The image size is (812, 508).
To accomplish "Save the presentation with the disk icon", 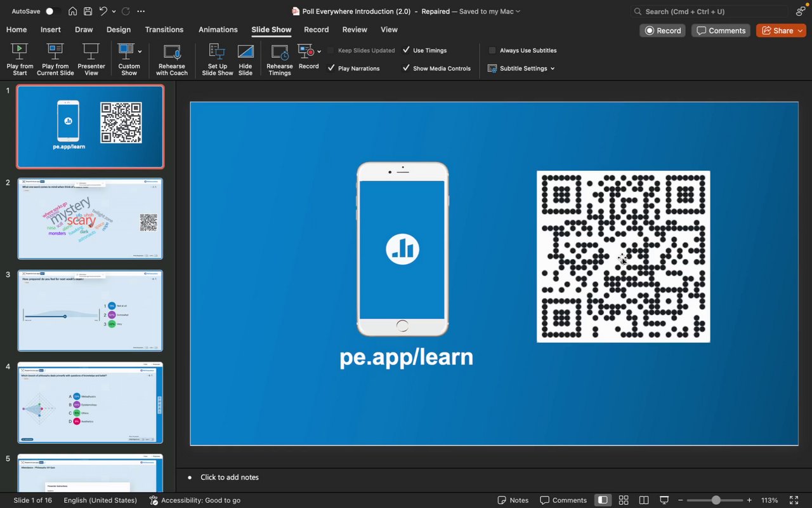I will 88,11.
